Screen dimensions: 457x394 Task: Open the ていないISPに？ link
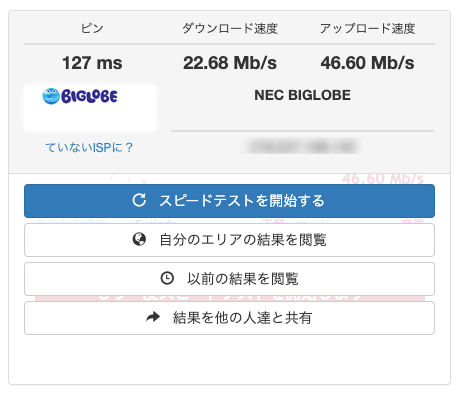89,147
